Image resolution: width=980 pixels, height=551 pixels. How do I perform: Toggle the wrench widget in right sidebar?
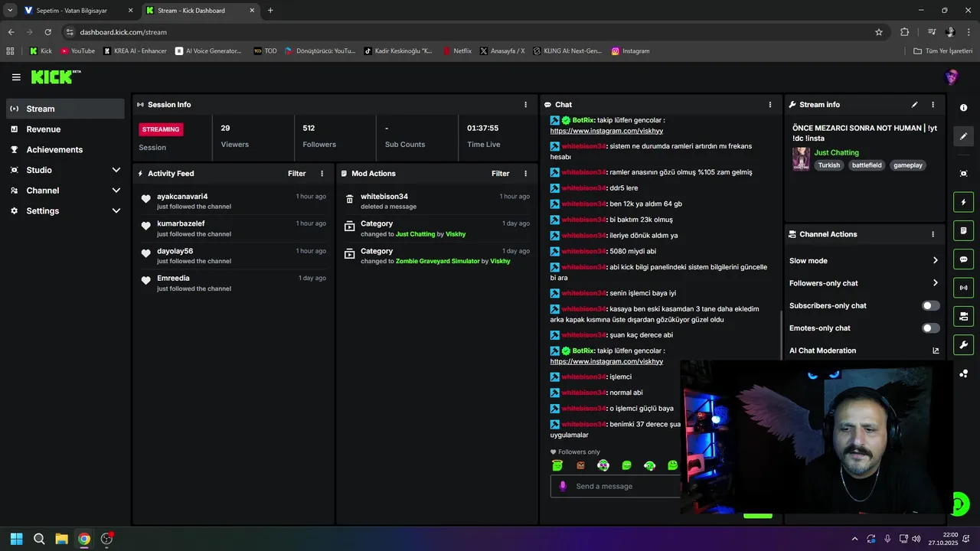coord(963,344)
